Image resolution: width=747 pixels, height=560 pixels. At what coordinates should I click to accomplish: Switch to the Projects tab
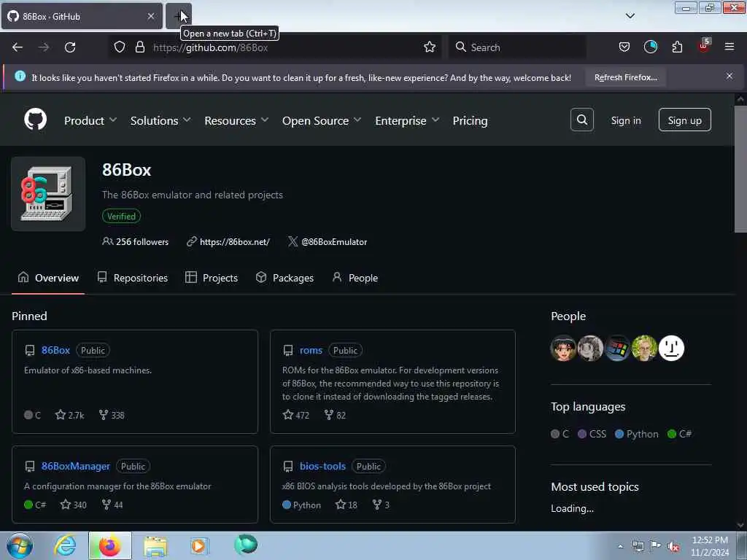(212, 278)
